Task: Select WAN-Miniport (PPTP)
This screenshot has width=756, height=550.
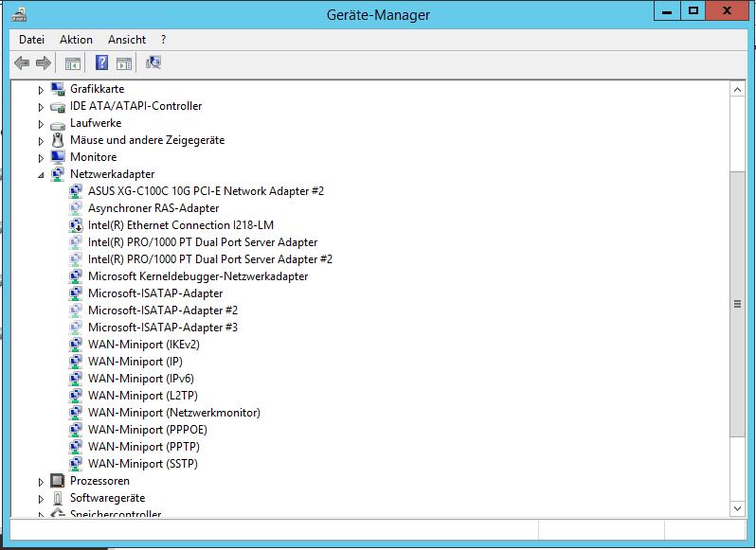Action: [144, 447]
